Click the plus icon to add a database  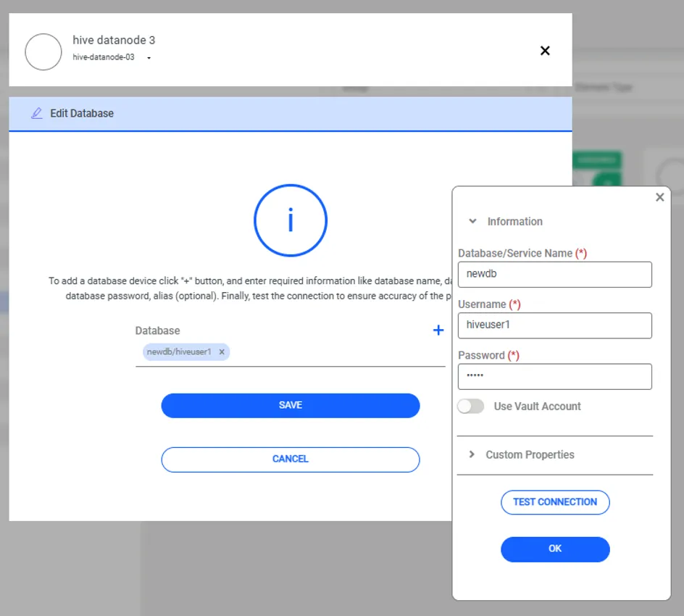[438, 330]
